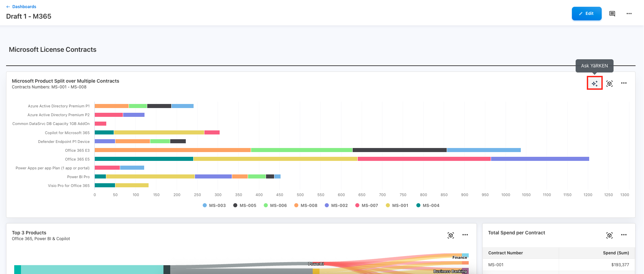Open Total Spend per Contract options menu

coord(624,235)
